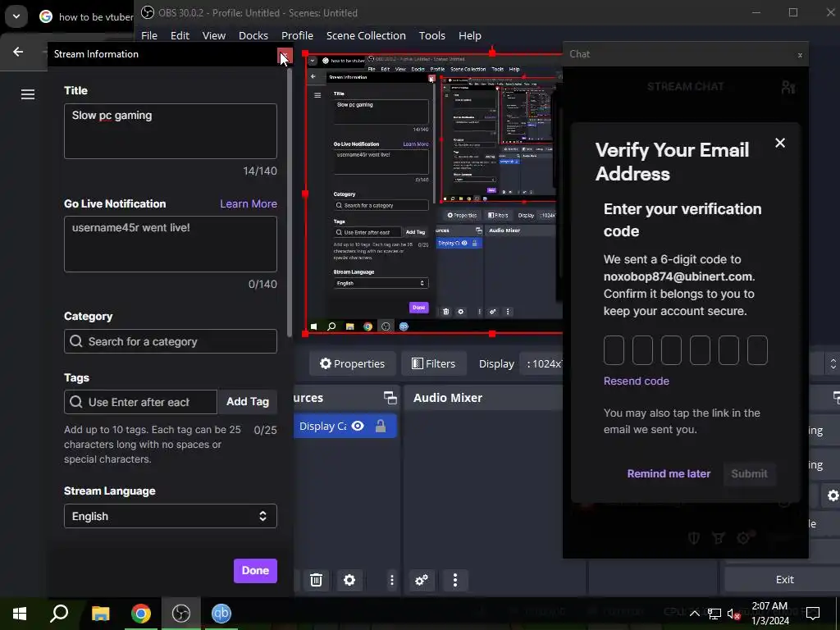Open the Edit menu
The width and height of the screenshot is (840, 630).
pos(180,35)
